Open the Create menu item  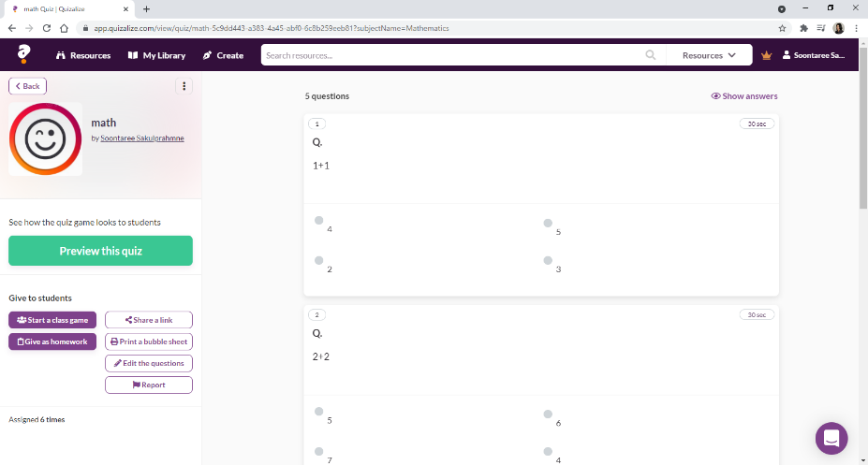click(x=223, y=55)
